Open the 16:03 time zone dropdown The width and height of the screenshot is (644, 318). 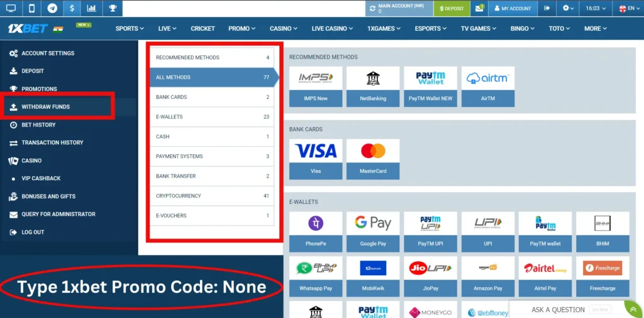(x=596, y=8)
